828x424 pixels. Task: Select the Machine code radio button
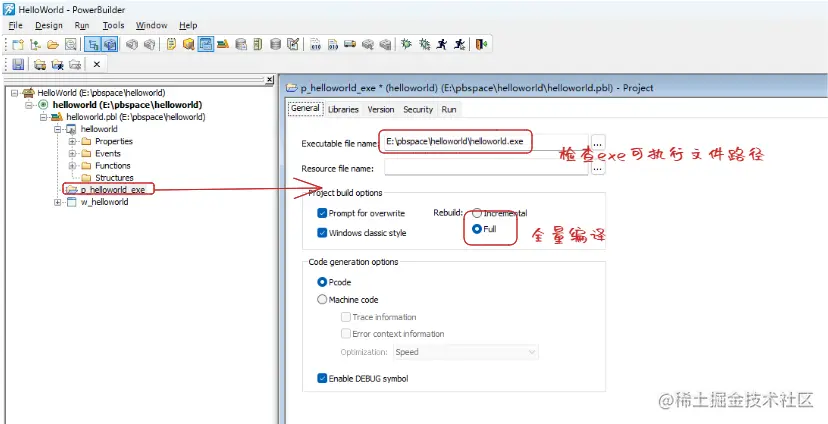pyautogui.click(x=322, y=299)
